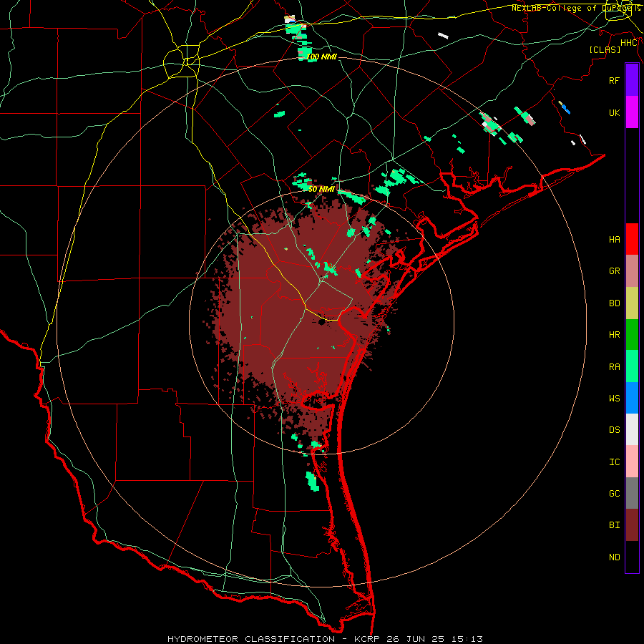Screen dimensions: 644x644
Task: Click the [CLAS] label
Action: 605,49
